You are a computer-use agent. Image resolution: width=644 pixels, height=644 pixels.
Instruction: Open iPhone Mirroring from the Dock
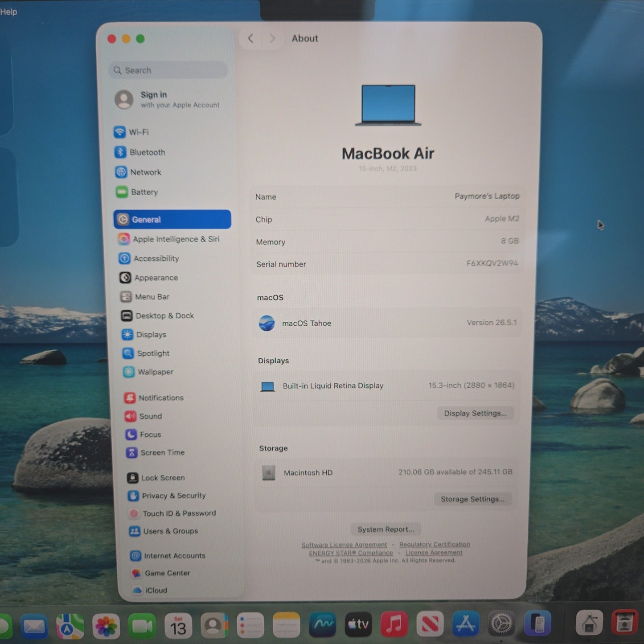click(x=537, y=623)
